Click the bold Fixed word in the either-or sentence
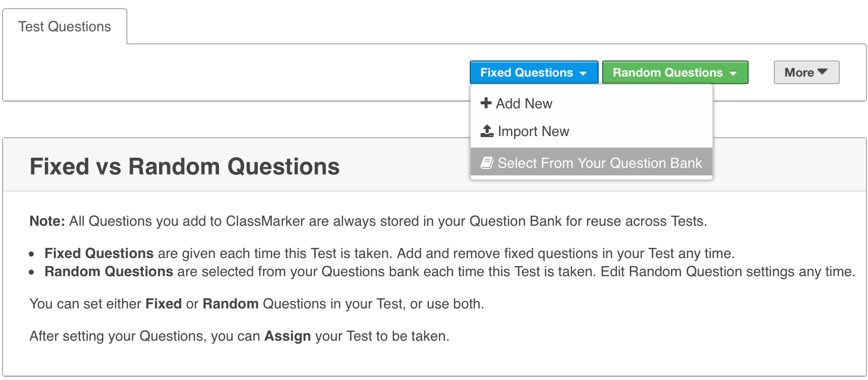 point(163,304)
